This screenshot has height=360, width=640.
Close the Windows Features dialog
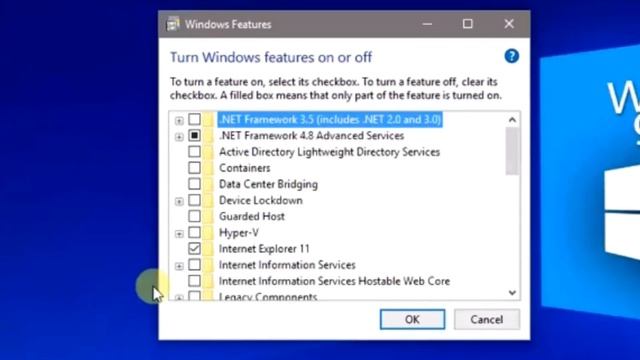click(509, 24)
